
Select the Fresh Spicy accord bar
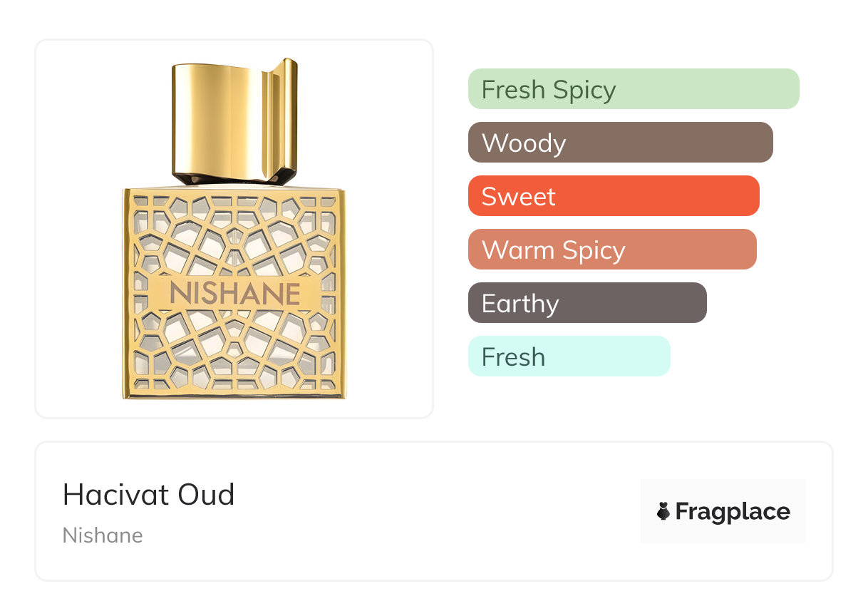click(633, 89)
